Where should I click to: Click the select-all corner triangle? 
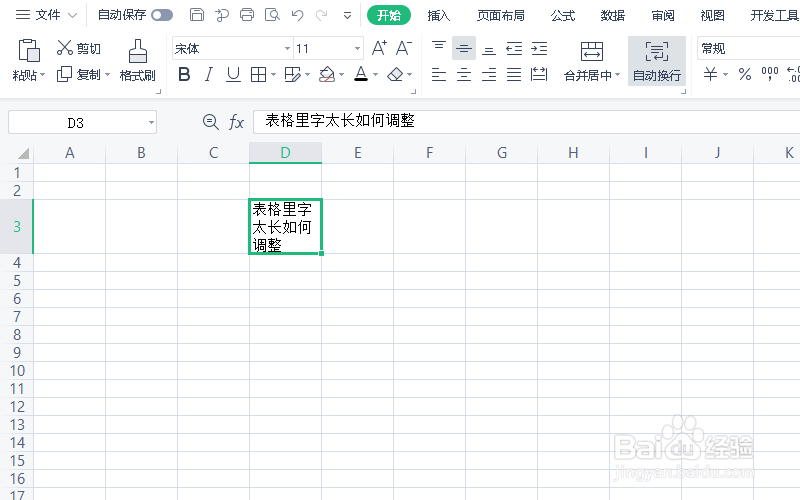[x=23, y=153]
